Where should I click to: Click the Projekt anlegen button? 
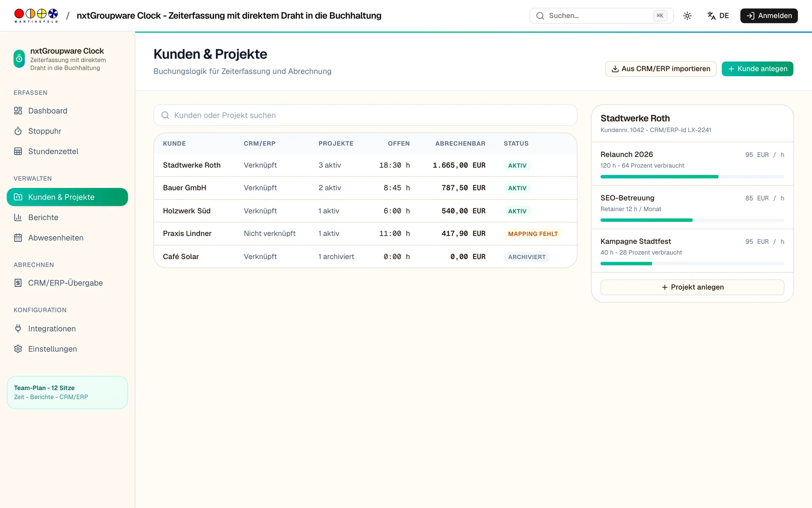coord(692,287)
